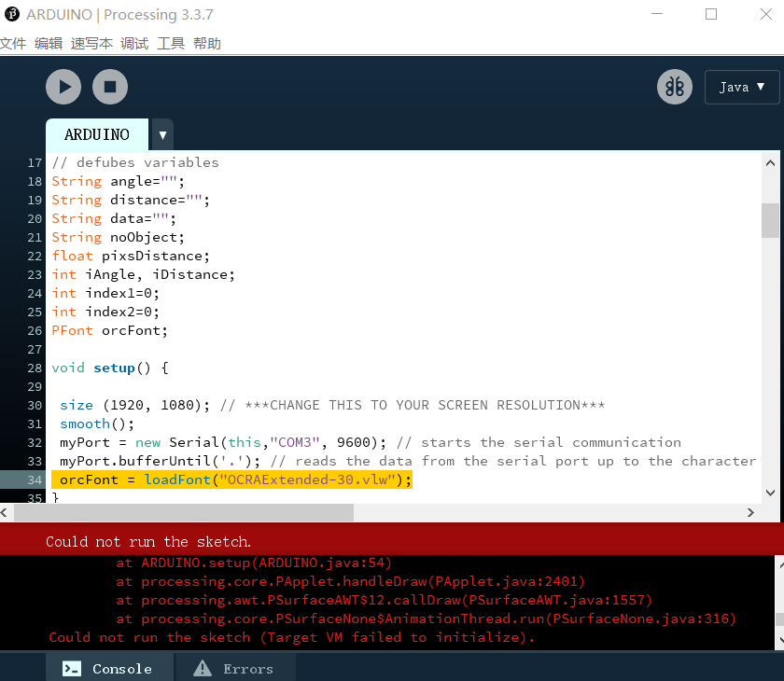784x681 pixels.
Task: Click the console scrollbar up arrow
Action: (x=780, y=565)
